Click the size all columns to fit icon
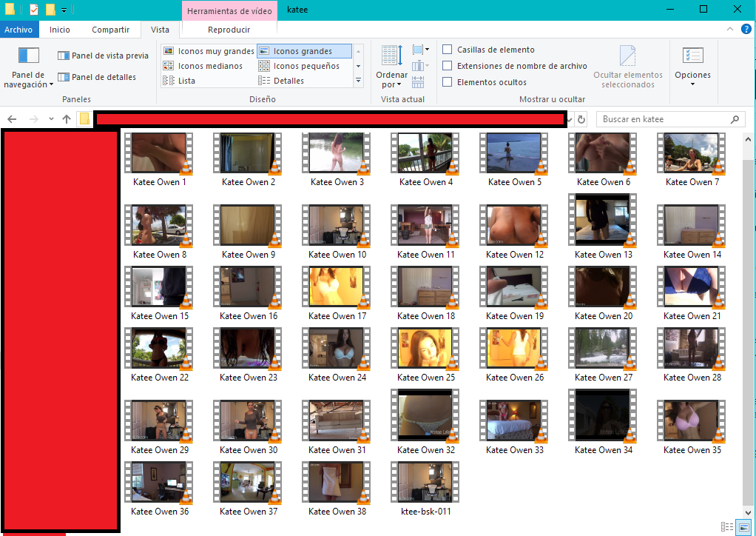 (418, 82)
